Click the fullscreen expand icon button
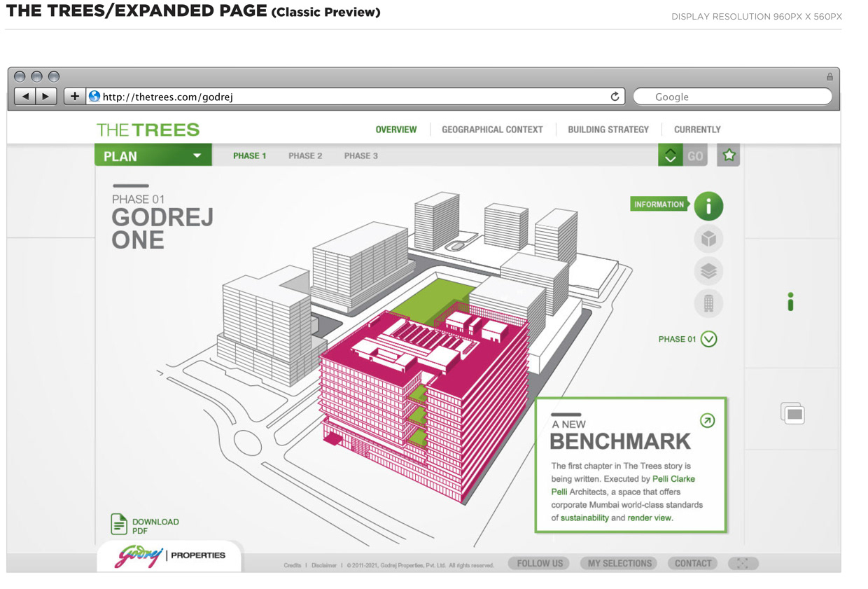Screen dimensions: 868x589 743,563
